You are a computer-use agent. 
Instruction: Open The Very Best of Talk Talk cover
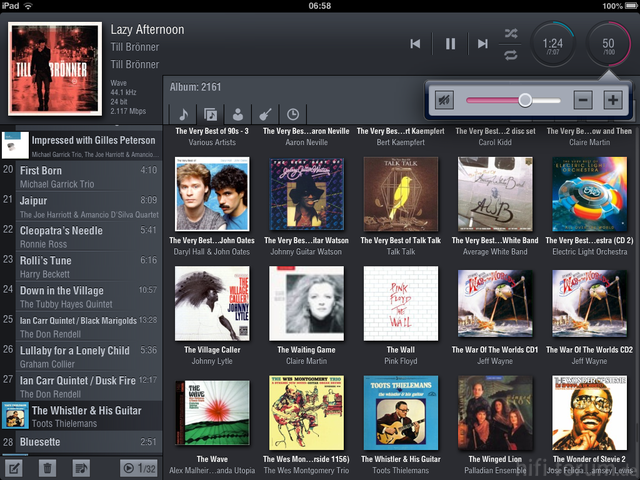pyautogui.click(x=401, y=194)
